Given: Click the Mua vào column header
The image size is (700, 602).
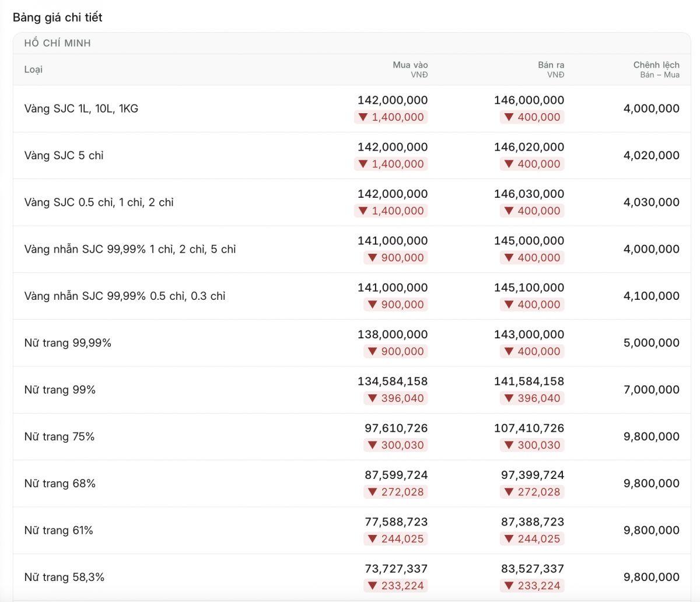Looking at the screenshot, I should (x=410, y=69).
